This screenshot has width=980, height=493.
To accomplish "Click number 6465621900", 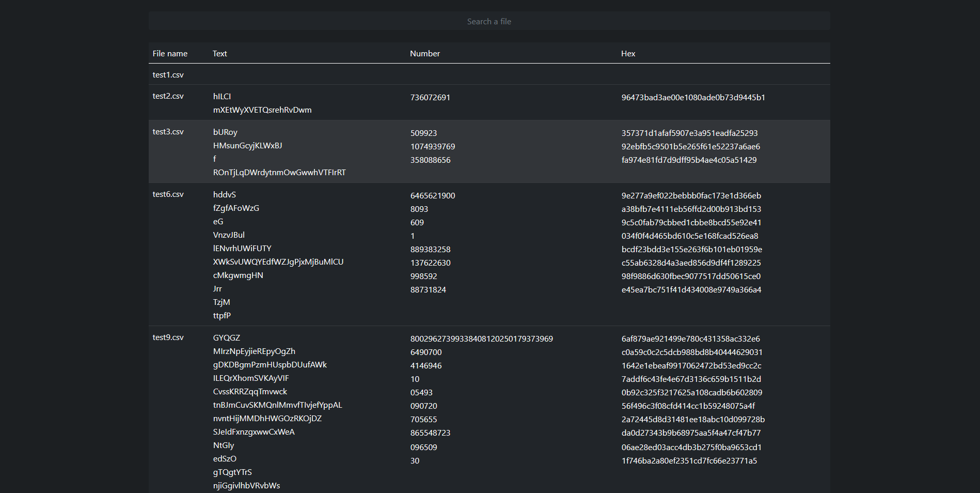I will pos(433,196).
